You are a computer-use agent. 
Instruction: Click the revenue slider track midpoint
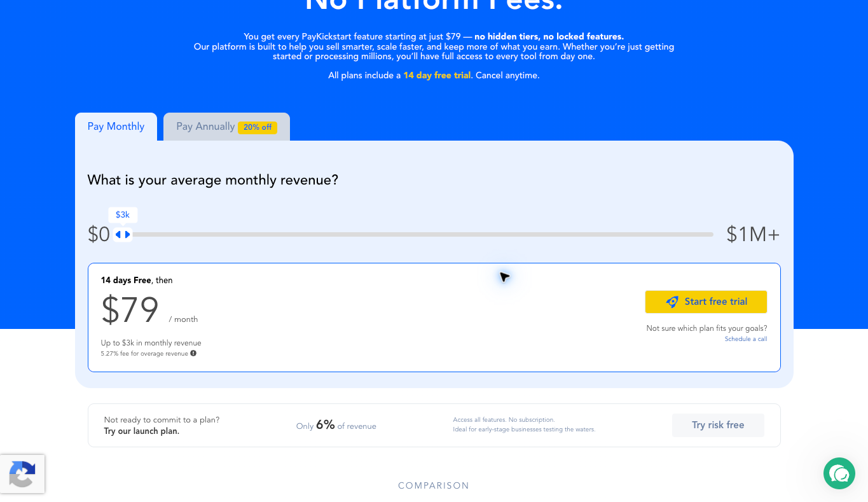[x=413, y=235]
